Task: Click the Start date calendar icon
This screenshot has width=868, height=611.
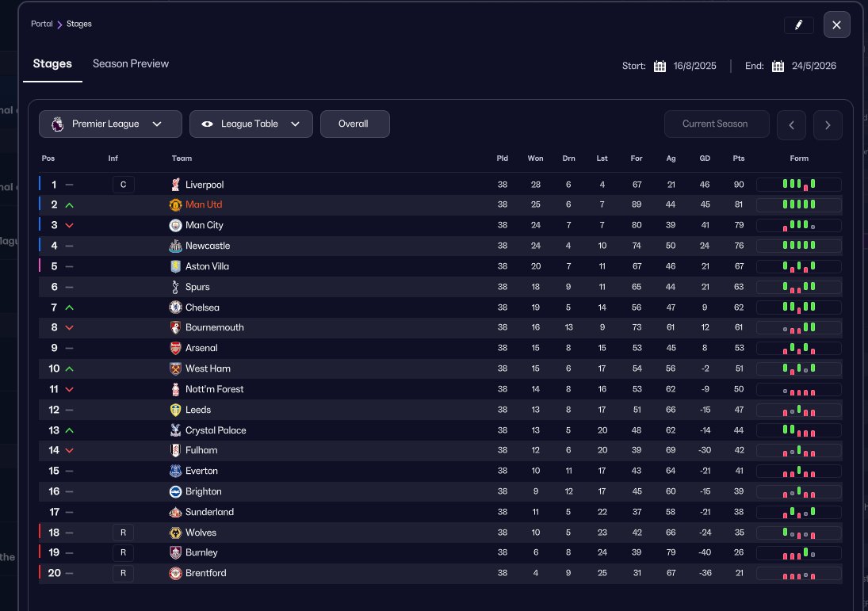Action: pos(660,67)
